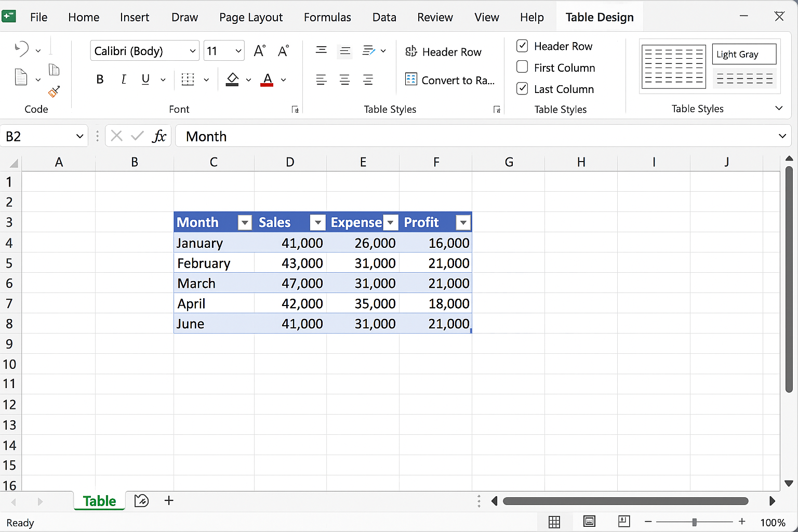
Task: Open the Page Layout ribbon tab
Action: [251, 17]
